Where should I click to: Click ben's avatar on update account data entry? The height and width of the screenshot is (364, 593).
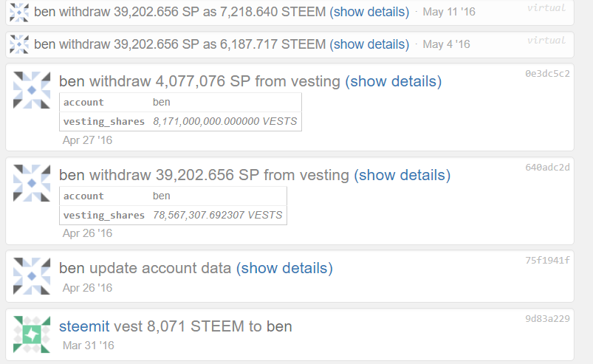point(32,276)
